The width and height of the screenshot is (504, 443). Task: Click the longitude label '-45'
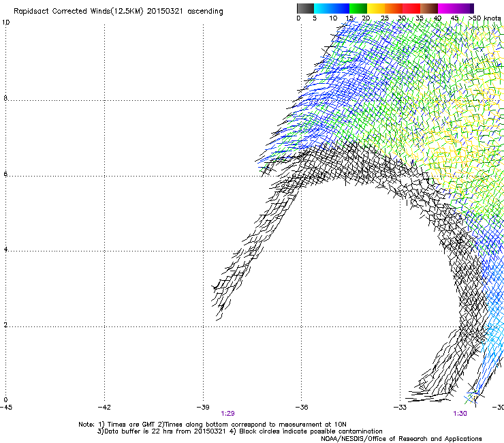[6, 408]
